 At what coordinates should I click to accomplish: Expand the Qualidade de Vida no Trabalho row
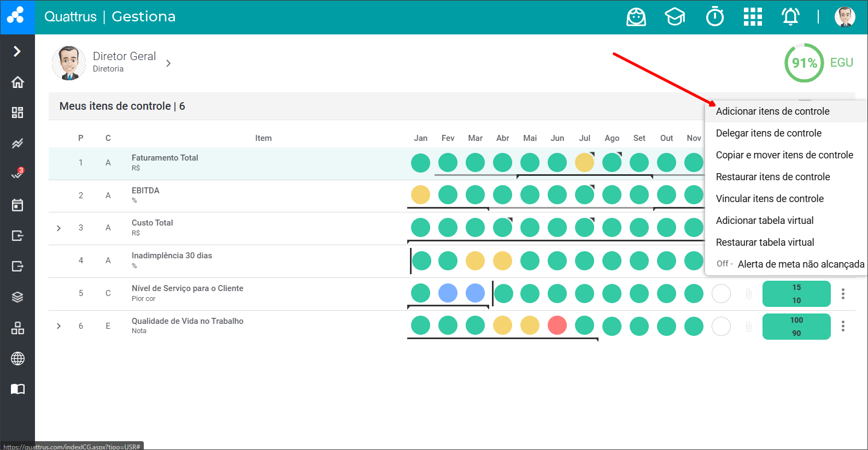[x=59, y=326]
